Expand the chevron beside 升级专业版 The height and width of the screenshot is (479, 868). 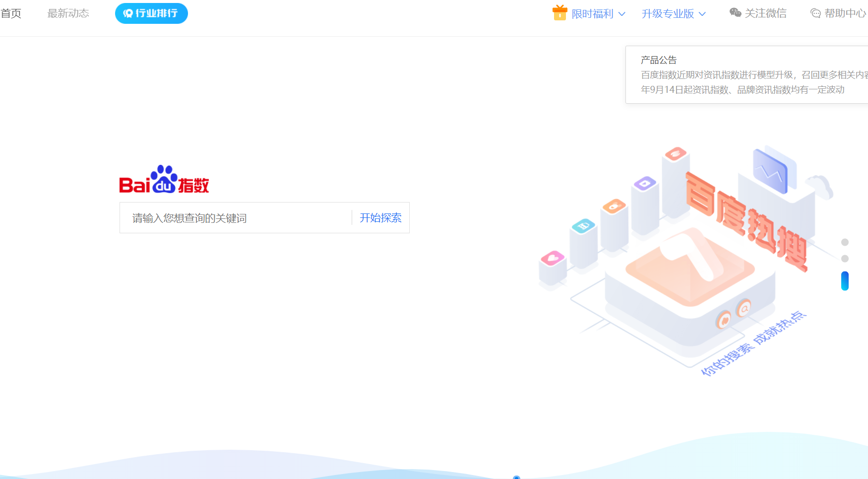tap(702, 14)
